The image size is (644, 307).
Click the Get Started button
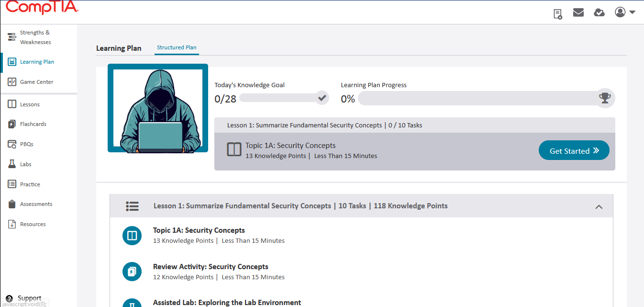coord(574,150)
